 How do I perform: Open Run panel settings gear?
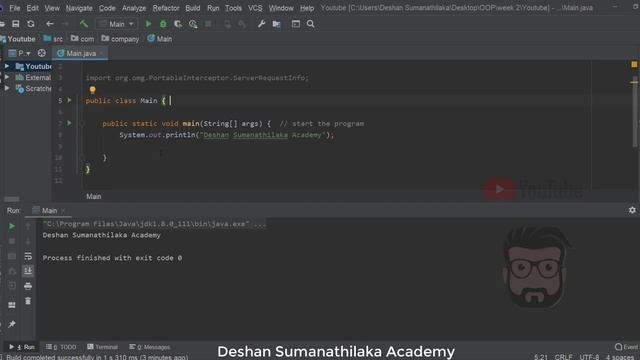pyautogui.click(x=632, y=210)
